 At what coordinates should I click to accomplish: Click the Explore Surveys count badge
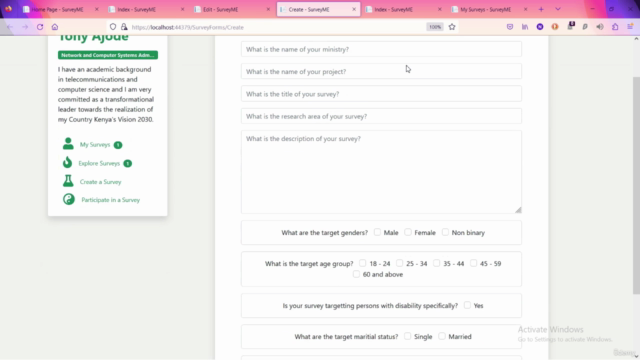pyautogui.click(x=127, y=163)
